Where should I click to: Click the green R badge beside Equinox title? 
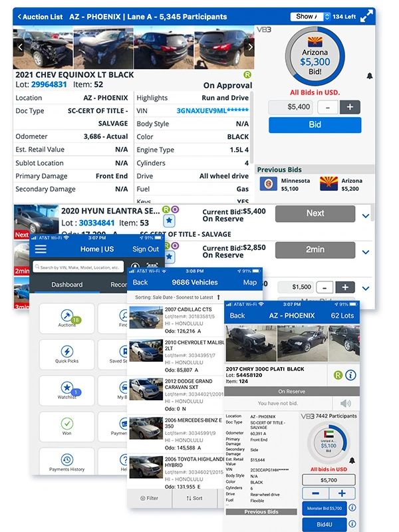247,74
